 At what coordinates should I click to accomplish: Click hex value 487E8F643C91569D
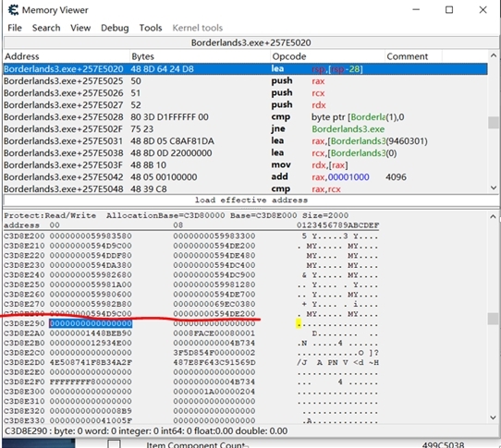(214, 362)
